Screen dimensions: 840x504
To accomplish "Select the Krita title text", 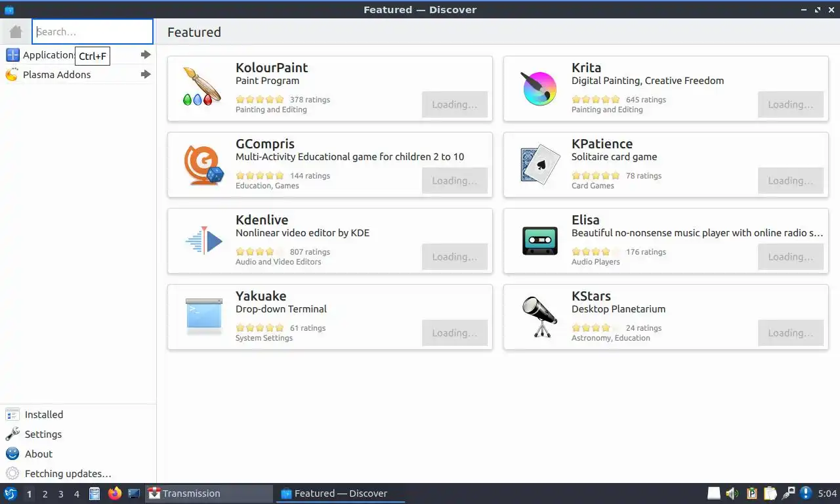I will click(586, 68).
